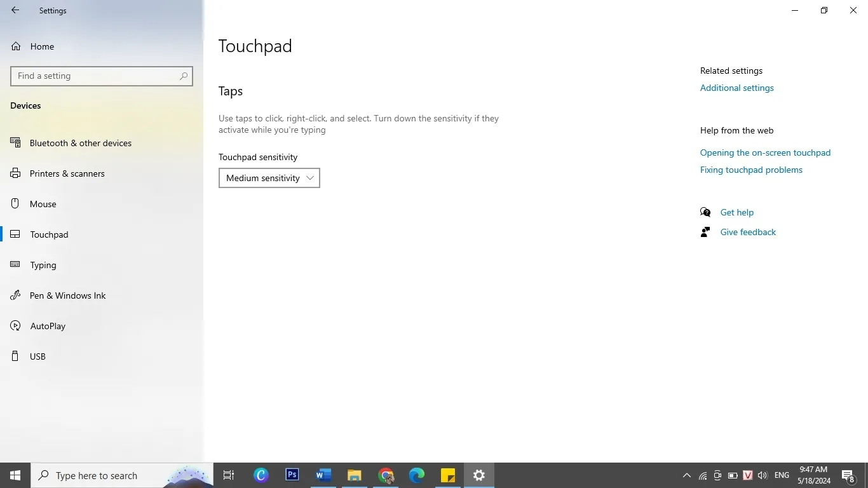868x488 pixels.
Task: Go to Home in Settings
Action: click(42, 46)
